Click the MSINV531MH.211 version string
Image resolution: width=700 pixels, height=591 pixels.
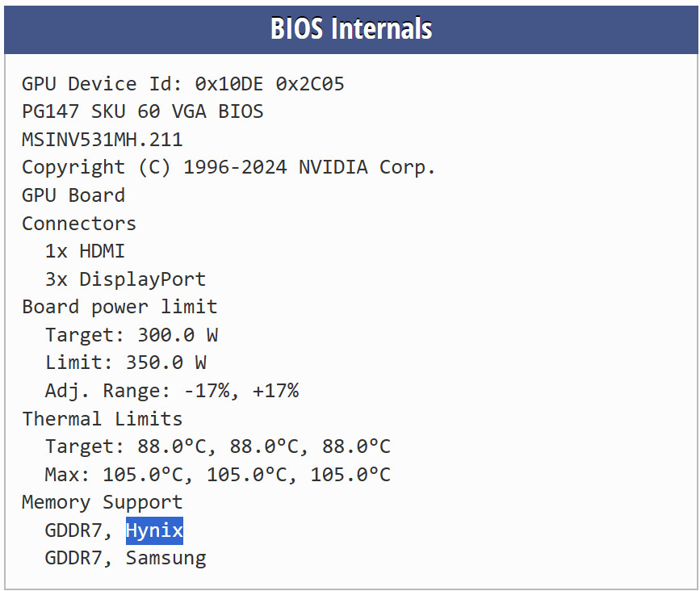pyautogui.click(x=103, y=140)
